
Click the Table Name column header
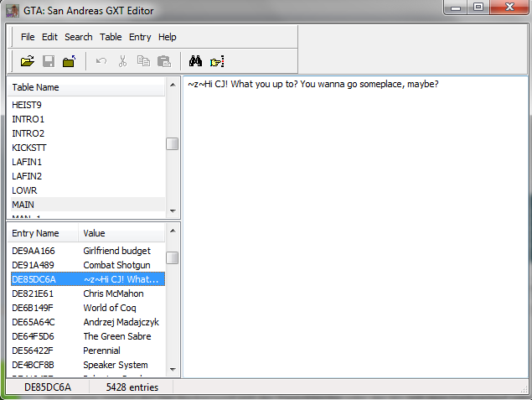[x=86, y=87]
